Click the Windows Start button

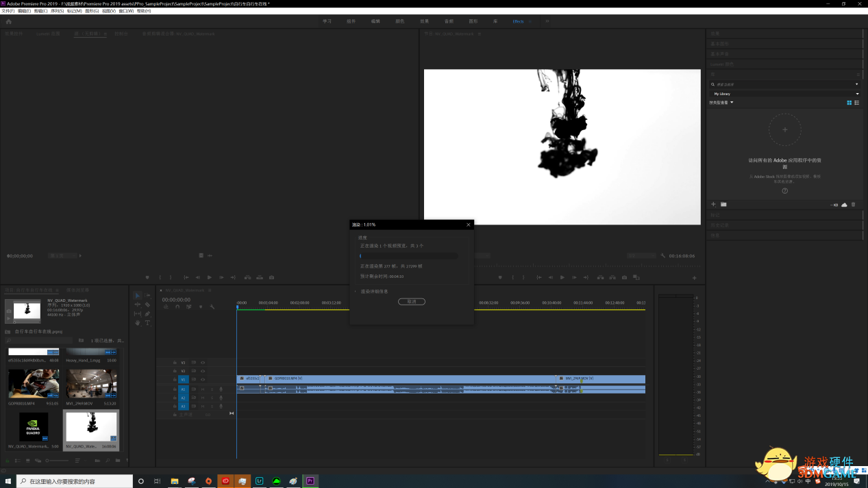click(8, 481)
